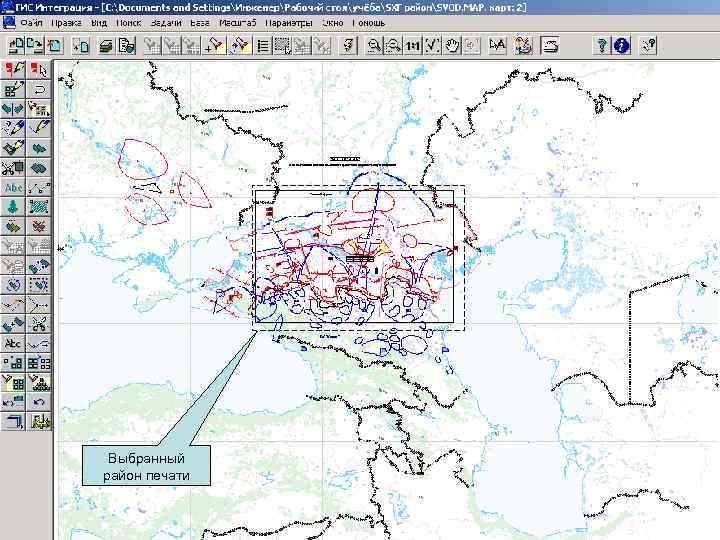Select the hand pan tool

[x=452, y=45]
